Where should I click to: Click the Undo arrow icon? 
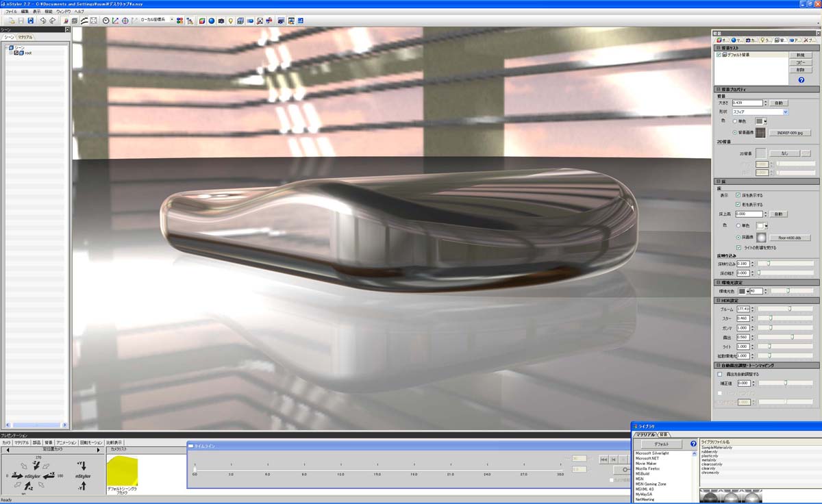43,21
